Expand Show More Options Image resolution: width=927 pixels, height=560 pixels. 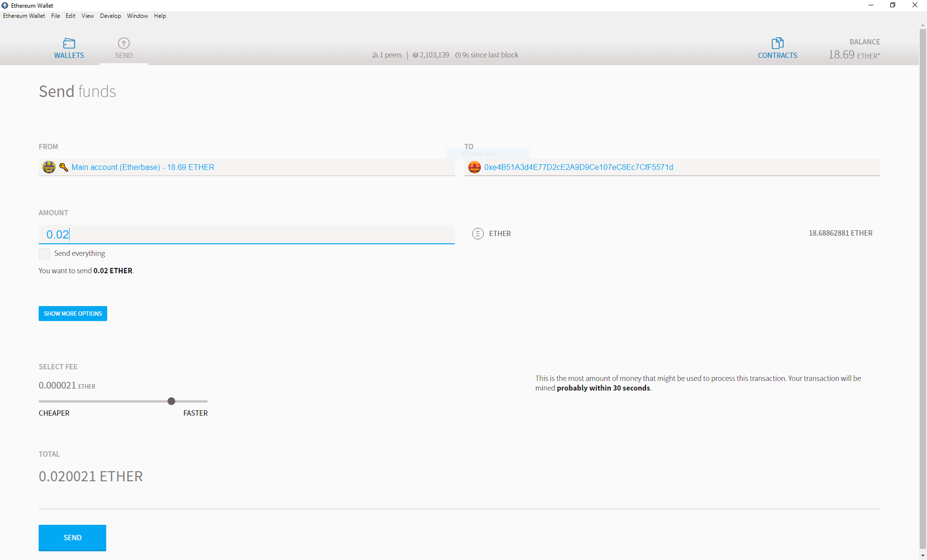tap(73, 314)
